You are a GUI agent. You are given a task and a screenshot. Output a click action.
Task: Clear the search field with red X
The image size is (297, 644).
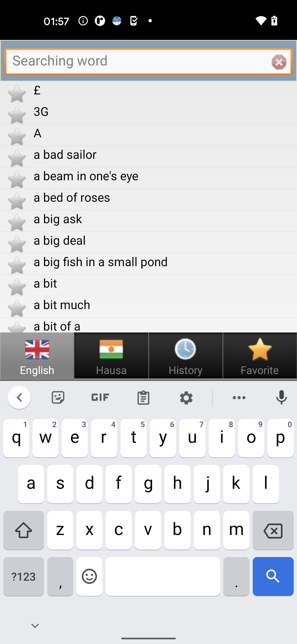(279, 62)
